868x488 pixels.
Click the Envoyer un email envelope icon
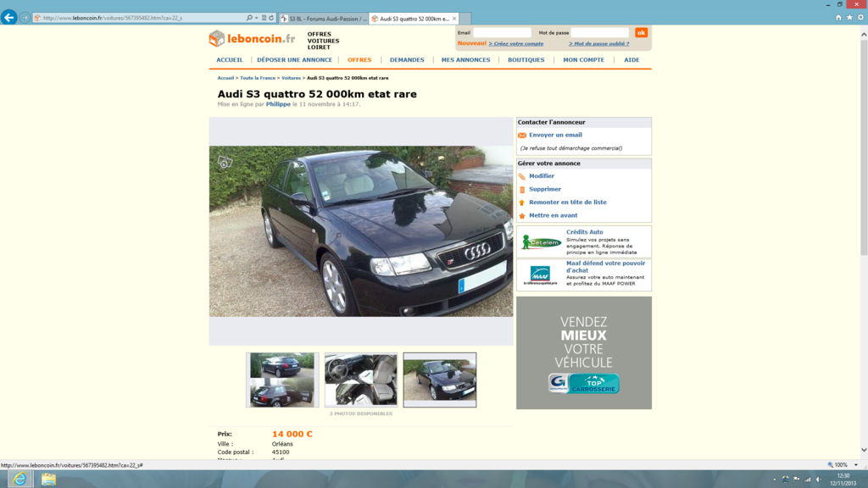pos(522,135)
